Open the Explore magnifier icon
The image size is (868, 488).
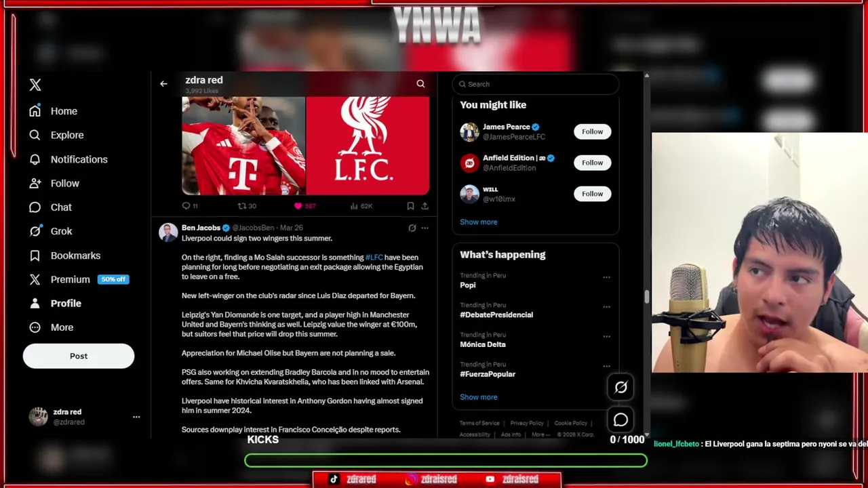pos(35,135)
